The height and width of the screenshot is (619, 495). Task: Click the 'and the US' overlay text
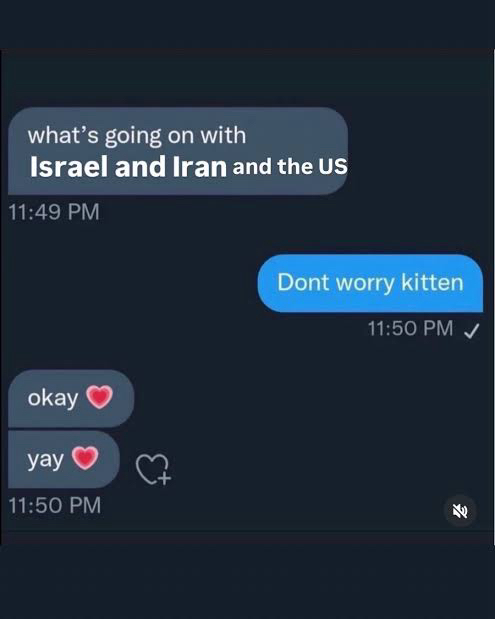pyautogui.click(x=290, y=166)
